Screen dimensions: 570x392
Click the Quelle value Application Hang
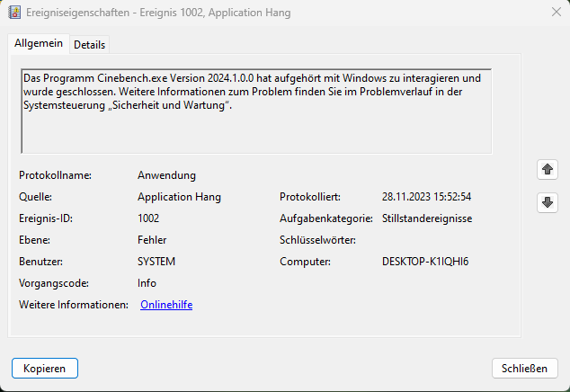point(179,197)
